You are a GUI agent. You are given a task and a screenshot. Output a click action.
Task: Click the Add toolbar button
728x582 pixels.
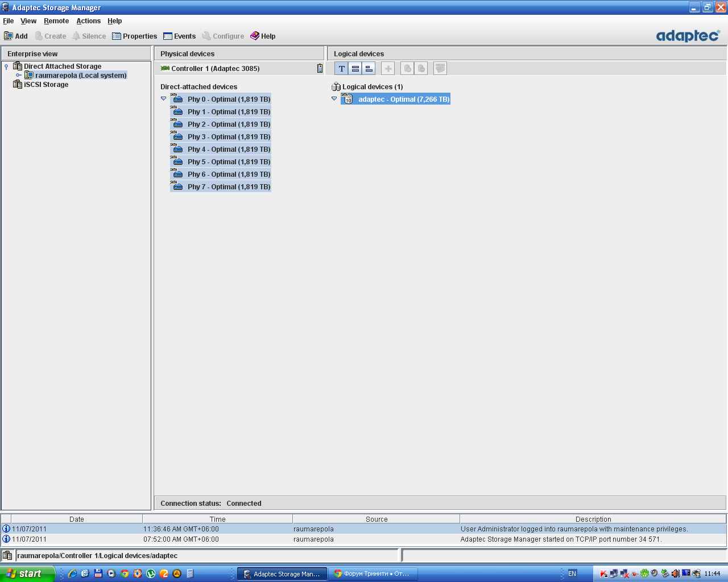point(16,36)
